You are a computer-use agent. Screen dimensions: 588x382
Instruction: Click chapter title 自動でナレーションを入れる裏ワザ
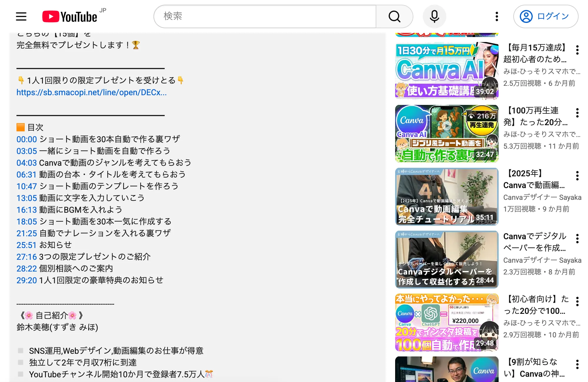(105, 233)
